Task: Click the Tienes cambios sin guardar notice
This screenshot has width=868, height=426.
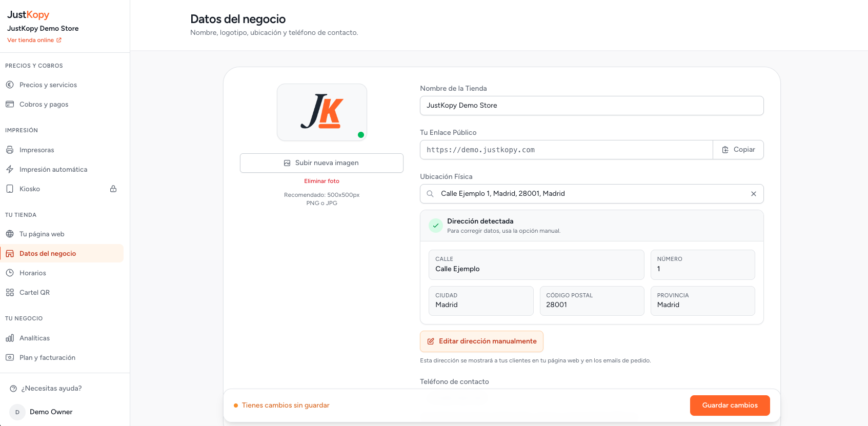Action: click(x=281, y=405)
